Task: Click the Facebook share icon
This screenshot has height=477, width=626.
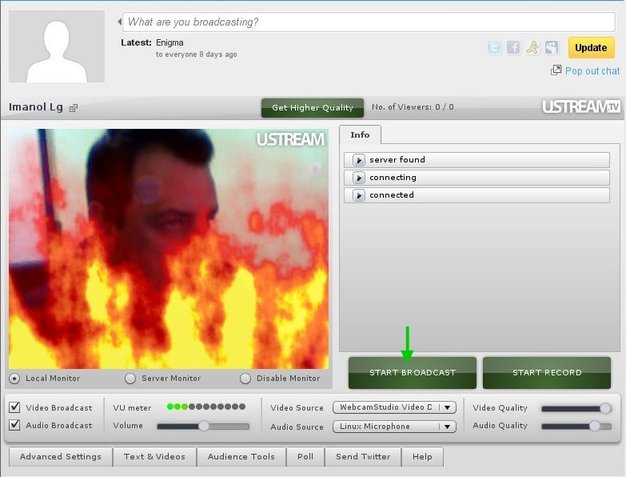Action: [x=513, y=48]
